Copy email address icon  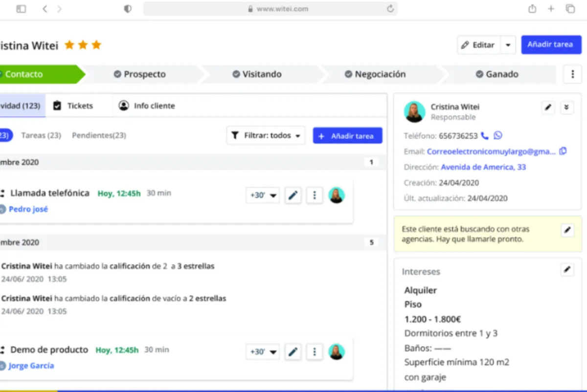pos(563,151)
